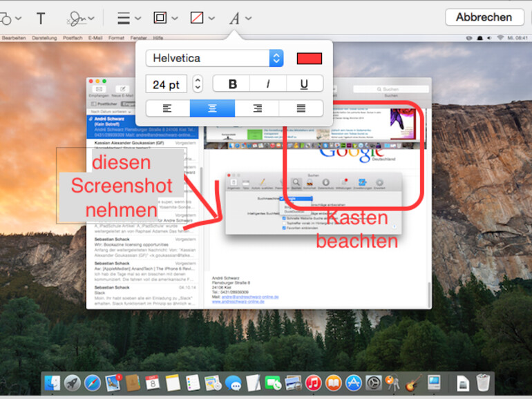
Task: Open Messages speech bubble in Dock
Action: coord(233,383)
